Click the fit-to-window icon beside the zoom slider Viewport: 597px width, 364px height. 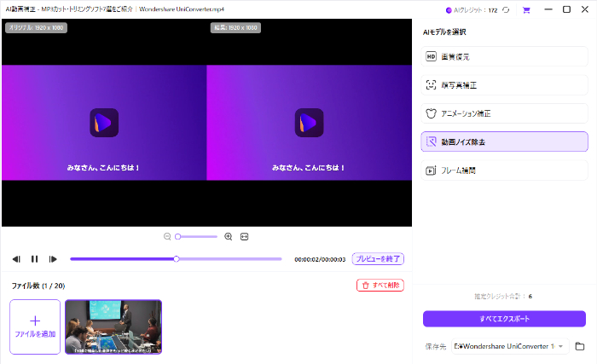(244, 236)
